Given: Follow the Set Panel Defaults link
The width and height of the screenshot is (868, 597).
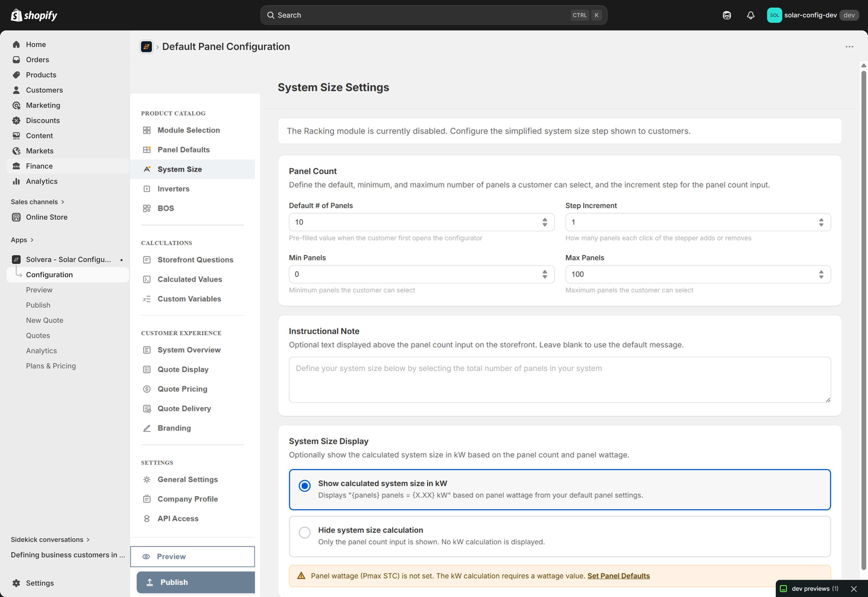Looking at the screenshot, I should (618, 576).
